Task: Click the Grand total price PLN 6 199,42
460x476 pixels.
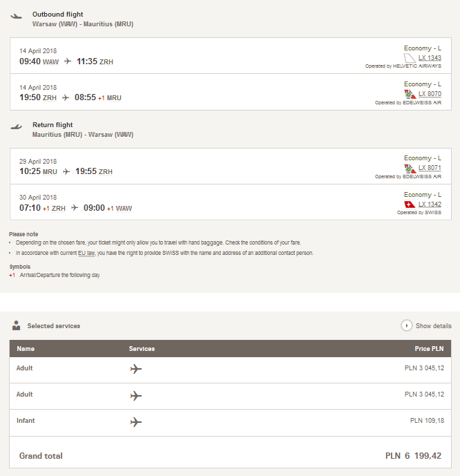Action: point(413,456)
